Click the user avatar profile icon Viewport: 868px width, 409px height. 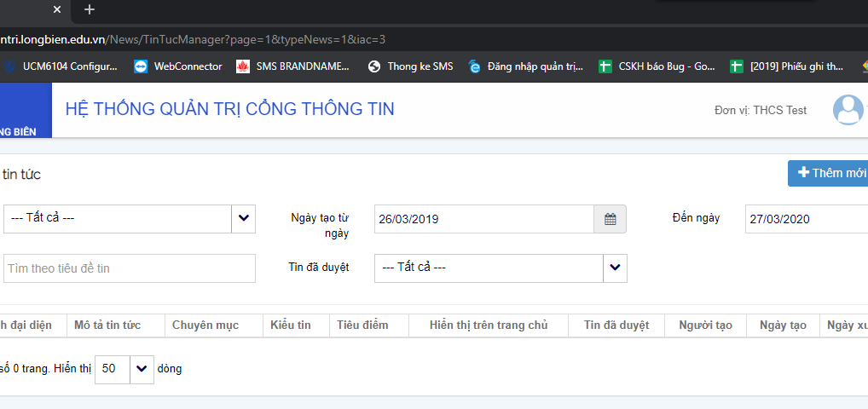tap(848, 110)
